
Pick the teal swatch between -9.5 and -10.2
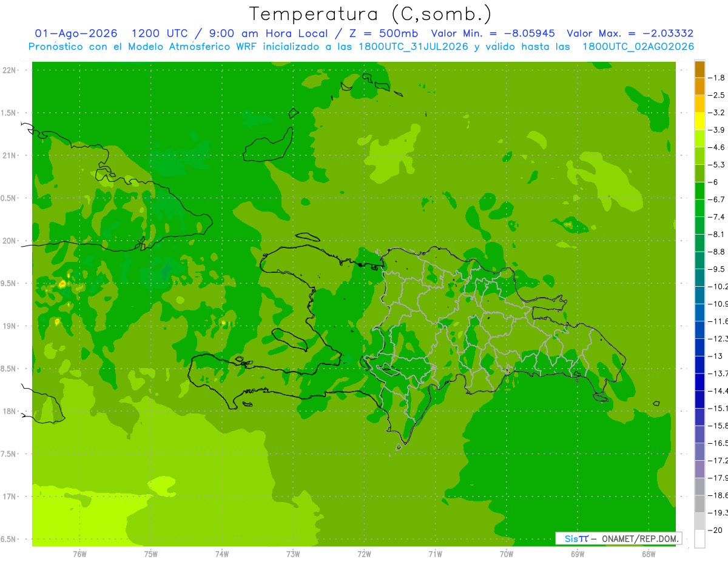click(x=699, y=278)
